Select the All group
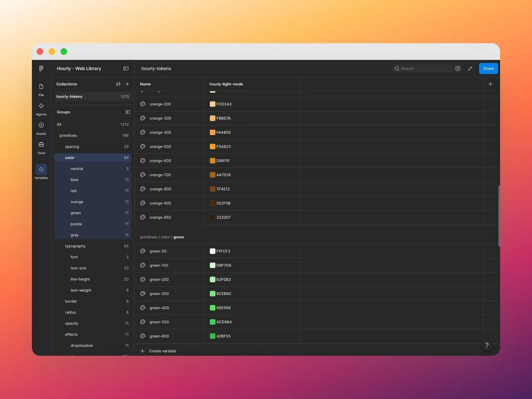The image size is (532, 399). 93,124
